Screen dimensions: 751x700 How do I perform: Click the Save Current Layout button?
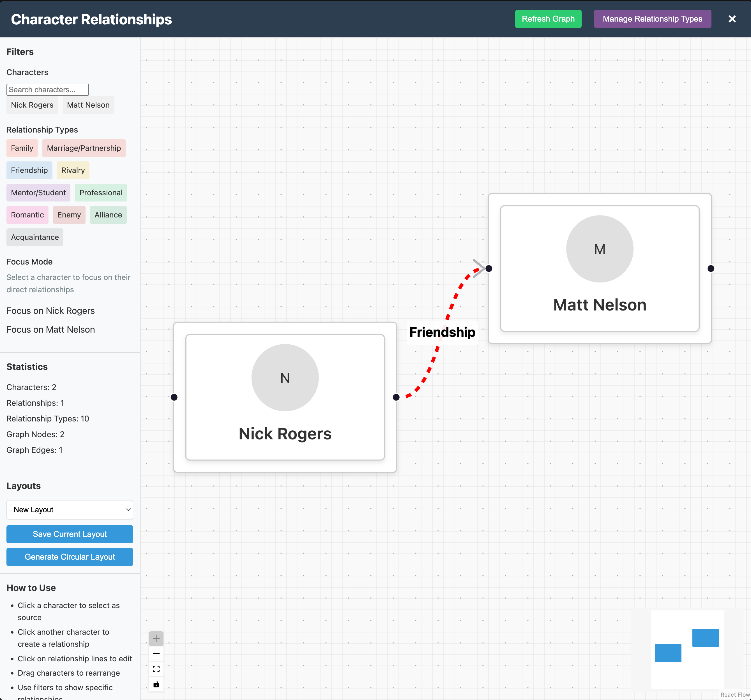pyautogui.click(x=70, y=534)
